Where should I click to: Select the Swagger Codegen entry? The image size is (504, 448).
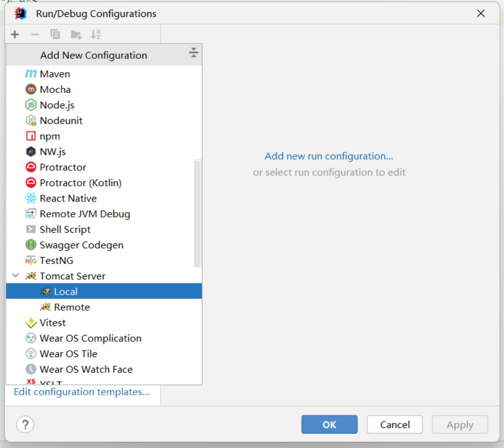(81, 245)
